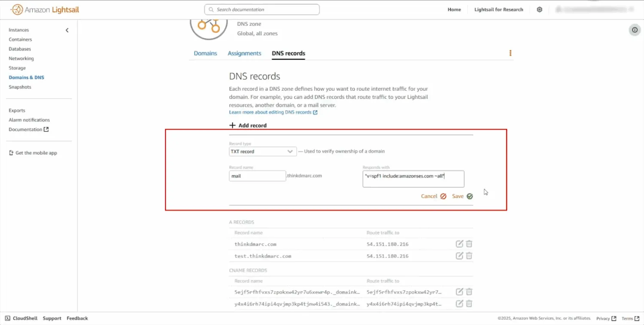The width and height of the screenshot is (644, 325).
Task: Go to Storage in the sidebar
Action: [17, 68]
